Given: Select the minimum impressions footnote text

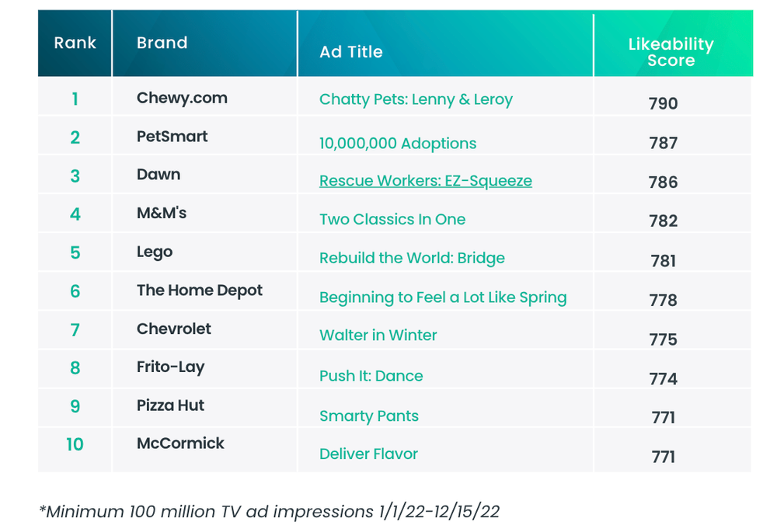Looking at the screenshot, I should click(270, 511).
